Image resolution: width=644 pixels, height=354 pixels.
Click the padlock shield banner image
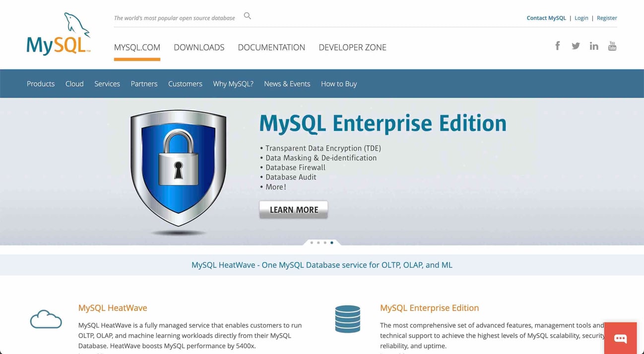(x=178, y=169)
